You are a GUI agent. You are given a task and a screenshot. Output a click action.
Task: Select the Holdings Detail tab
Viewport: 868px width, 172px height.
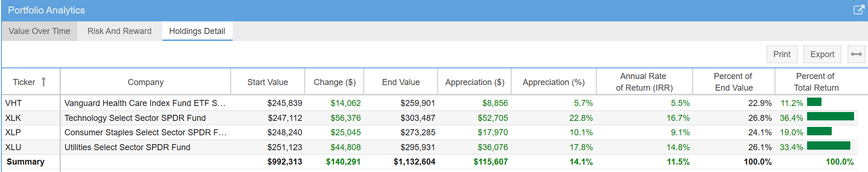[197, 31]
